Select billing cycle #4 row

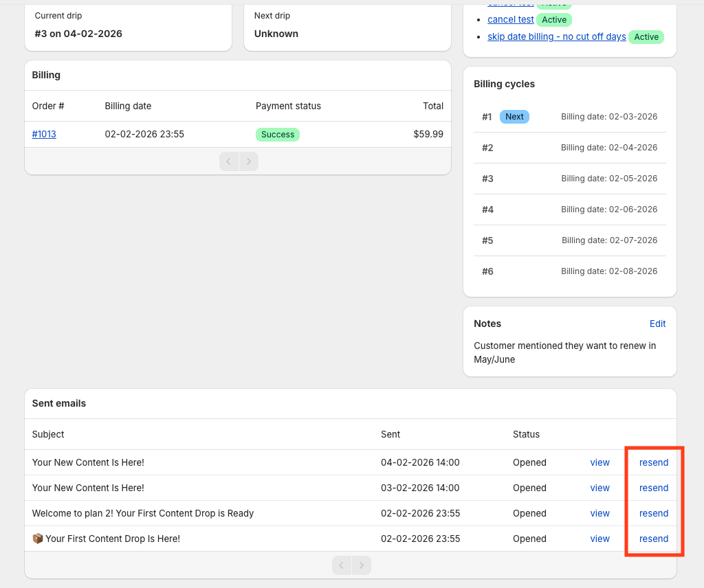[x=569, y=210]
